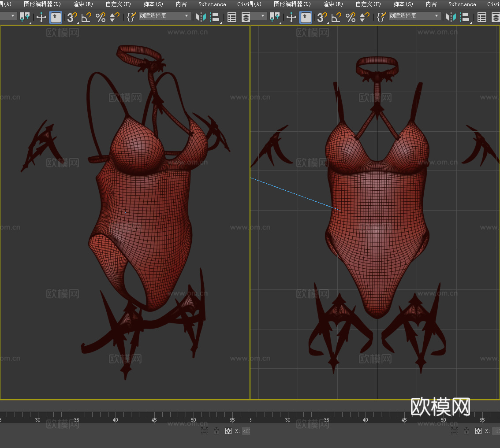Toggle Angle Snap in right pane toolbar
The width and height of the screenshot is (500, 448).
(336, 17)
